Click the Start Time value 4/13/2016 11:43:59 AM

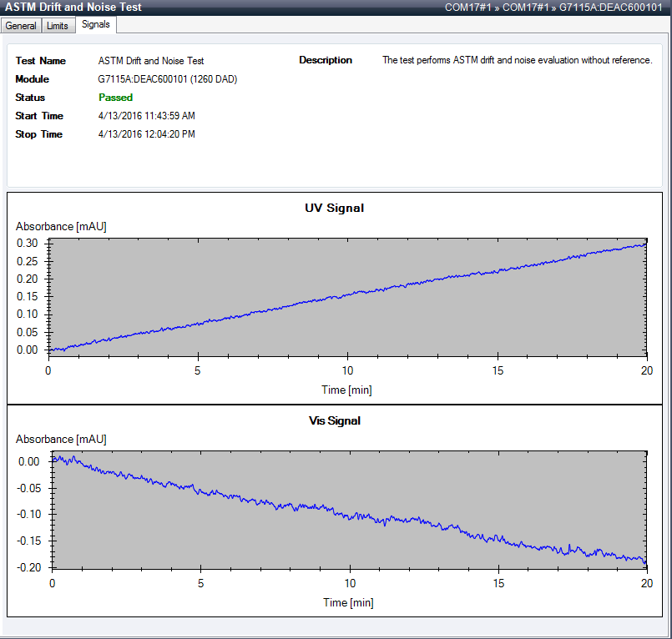pos(147,116)
